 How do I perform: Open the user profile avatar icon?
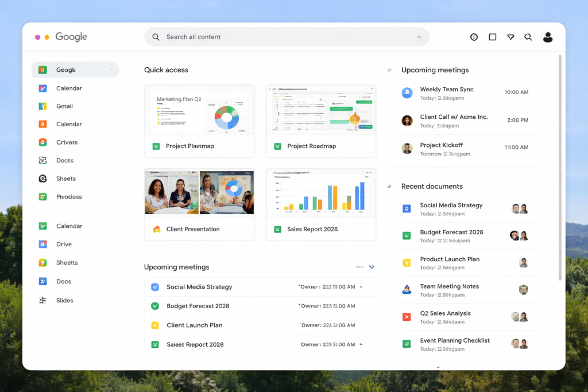[547, 37]
